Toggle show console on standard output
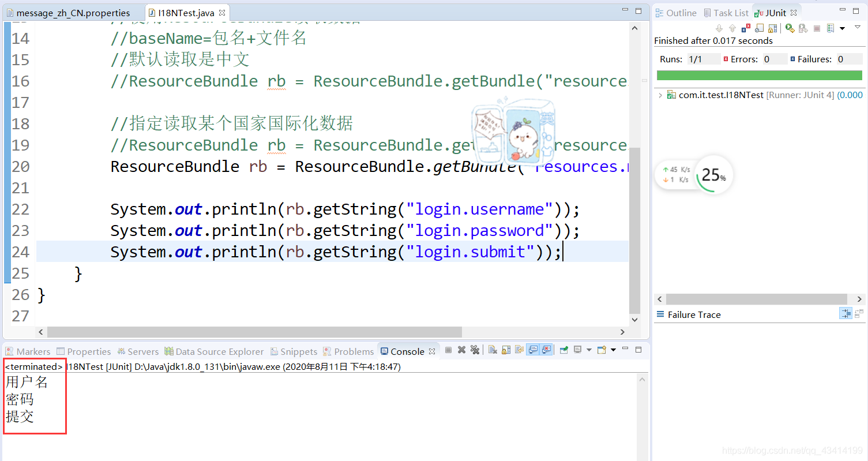Screen dimensions: 868x461 pyautogui.click(x=533, y=350)
